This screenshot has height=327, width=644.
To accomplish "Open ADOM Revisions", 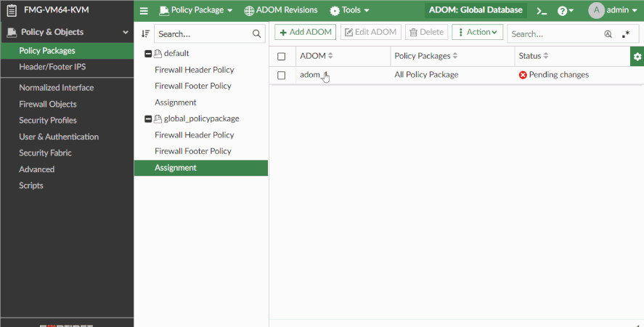I will tap(280, 11).
